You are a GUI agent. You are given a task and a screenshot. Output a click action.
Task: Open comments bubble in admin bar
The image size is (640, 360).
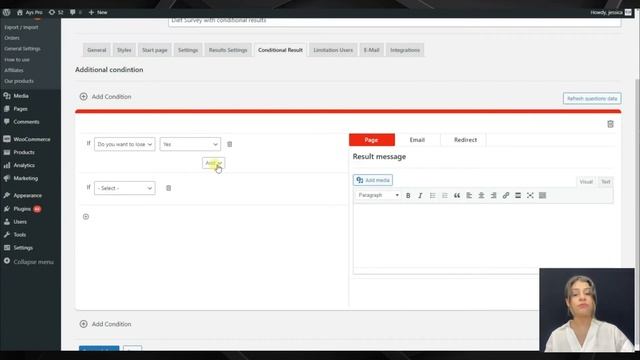(x=76, y=12)
